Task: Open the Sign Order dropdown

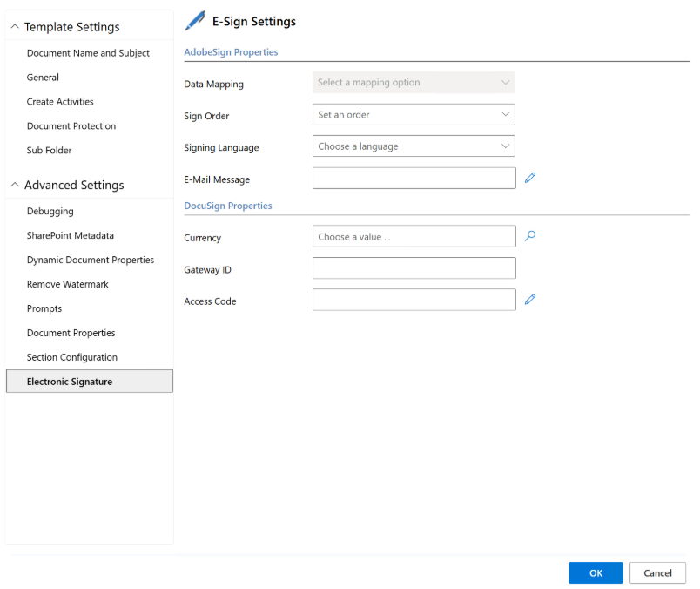Action: tap(414, 114)
